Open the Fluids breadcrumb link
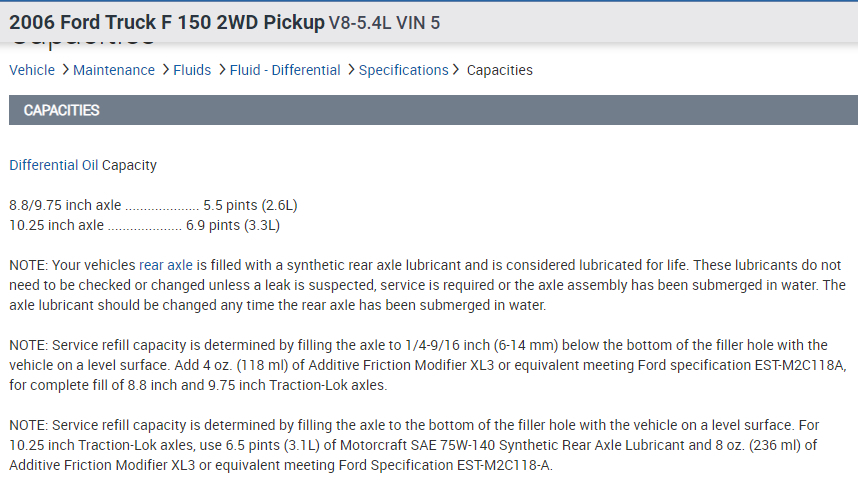This screenshot has height=491, width=858. (x=192, y=70)
